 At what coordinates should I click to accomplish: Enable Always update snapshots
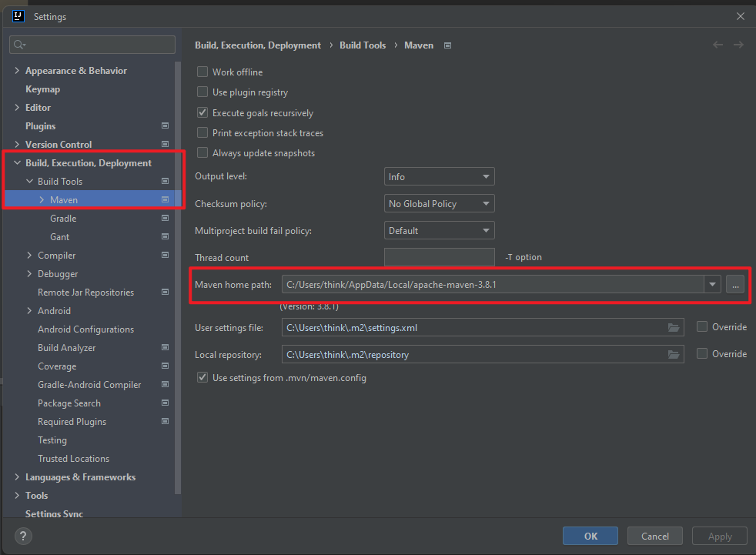(x=202, y=153)
